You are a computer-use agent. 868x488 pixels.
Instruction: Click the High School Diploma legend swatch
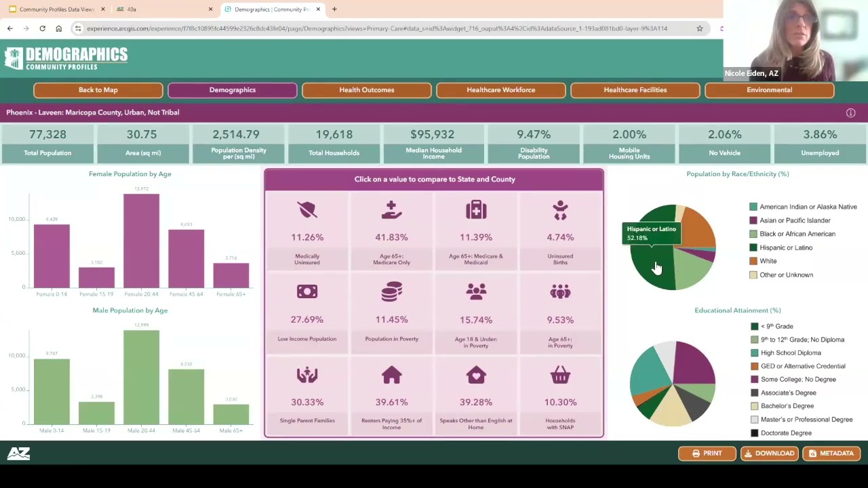point(755,352)
